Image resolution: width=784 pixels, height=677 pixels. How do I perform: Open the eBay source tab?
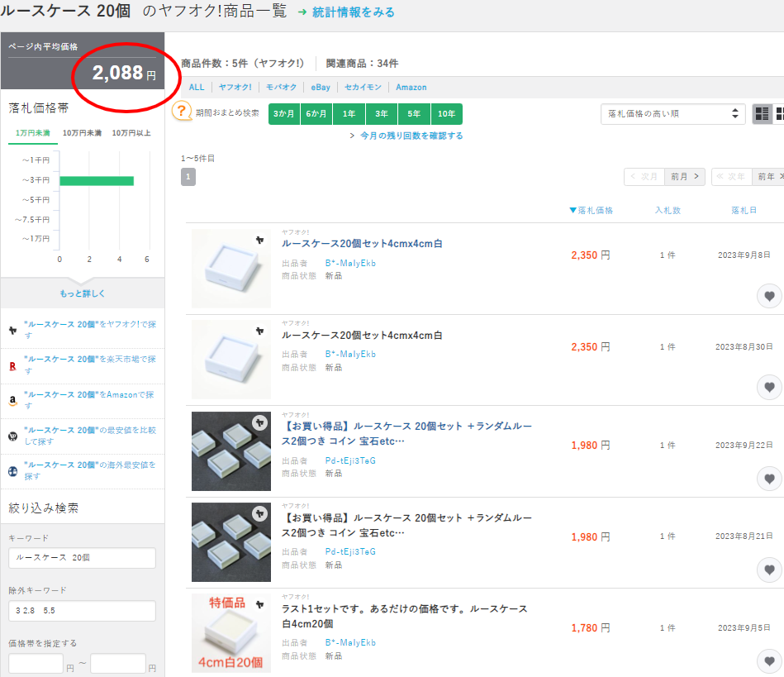[x=320, y=87]
